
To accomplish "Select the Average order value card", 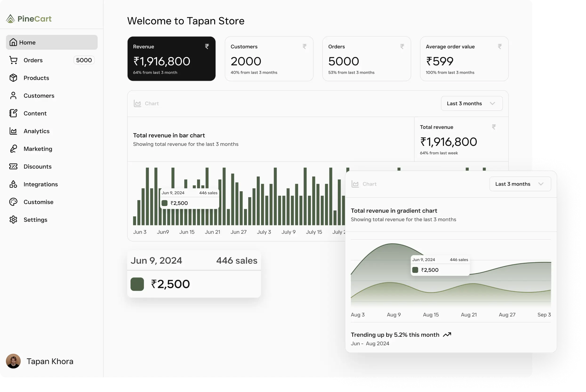I will pyautogui.click(x=464, y=59).
